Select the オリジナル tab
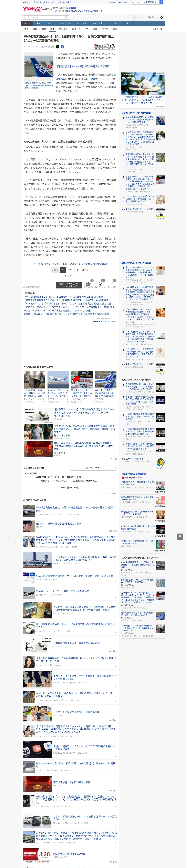This screenshot has width=186, height=868. [81, 24]
